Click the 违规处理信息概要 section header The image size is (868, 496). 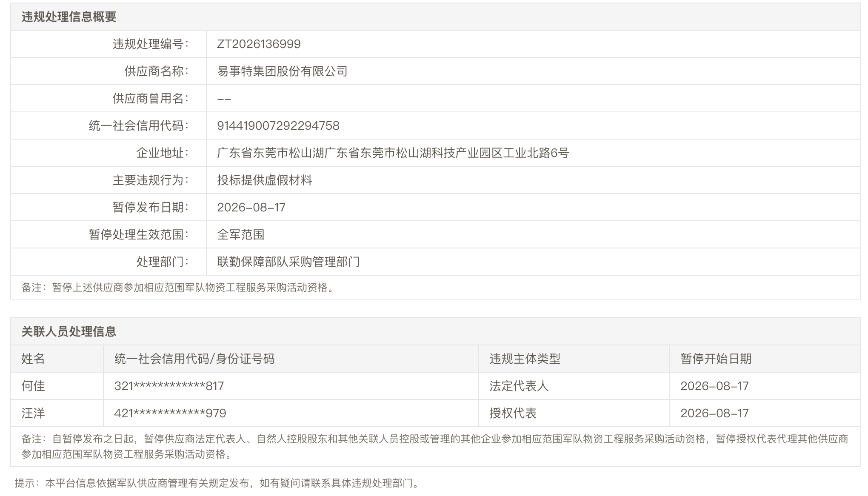(69, 17)
